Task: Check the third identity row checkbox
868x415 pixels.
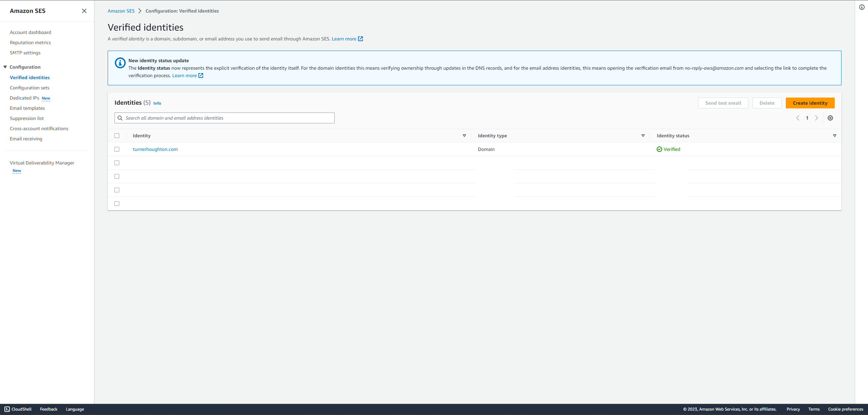Action: pos(117,176)
